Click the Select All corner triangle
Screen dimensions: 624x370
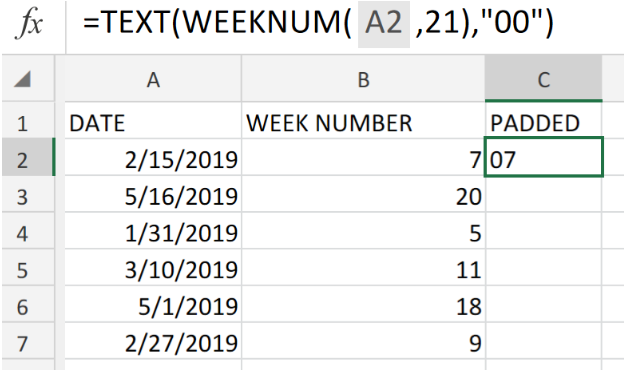22,79
